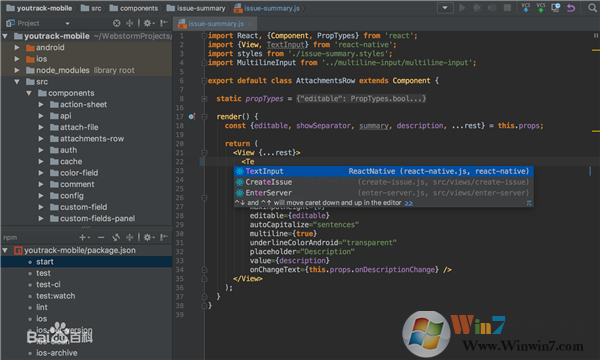This screenshot has width=600, height=360.
Task: Click the VCS update project icon
Action: (x=526, y=8)
